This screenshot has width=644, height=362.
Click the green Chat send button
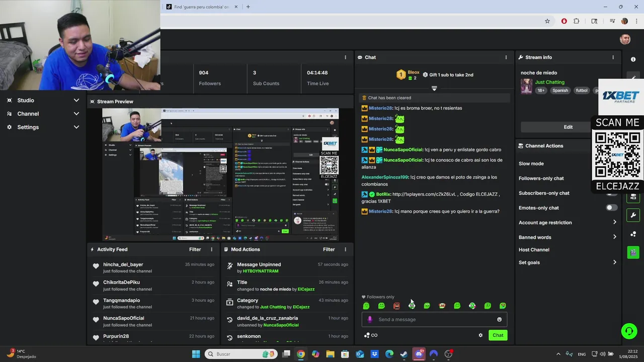498,335
